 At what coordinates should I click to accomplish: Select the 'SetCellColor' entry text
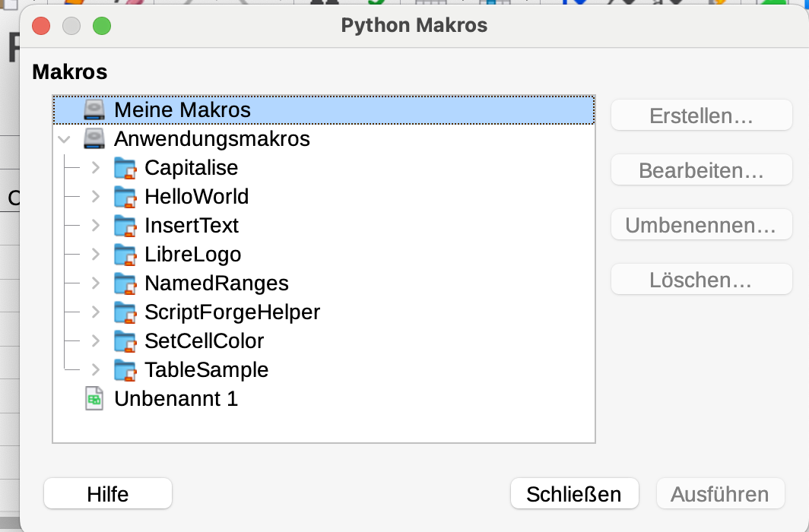(205, 340)
